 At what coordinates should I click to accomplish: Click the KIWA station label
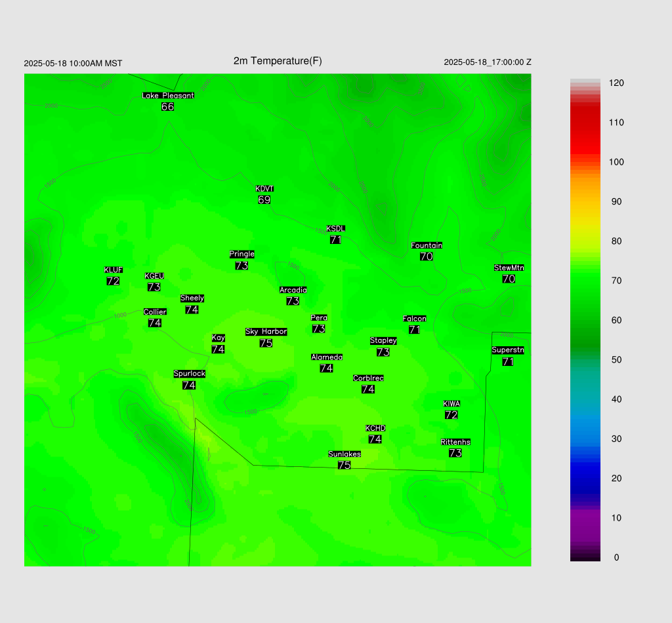pos(451,404)
